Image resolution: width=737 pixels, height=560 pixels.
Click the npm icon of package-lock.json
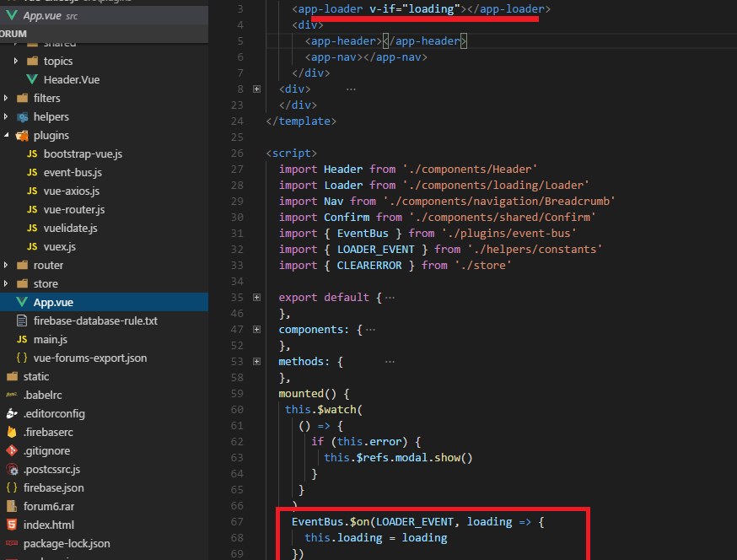(x=12, y=543)
